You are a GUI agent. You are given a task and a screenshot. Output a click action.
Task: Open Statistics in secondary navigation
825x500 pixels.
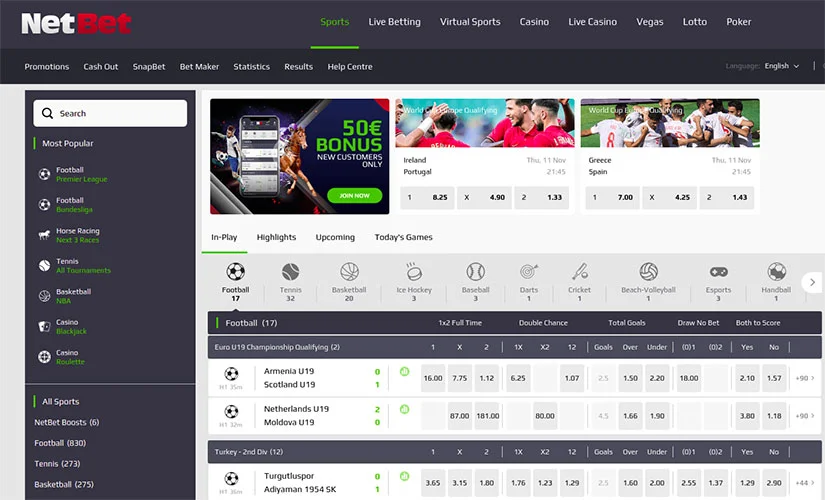point(251,67)
